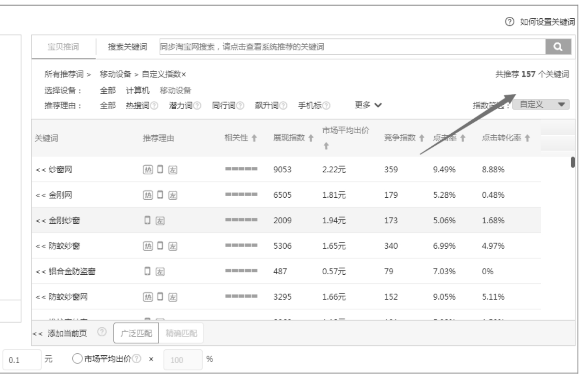
Task: Click the 1.81元 price for 金刚网
Action: click(334, 195)
